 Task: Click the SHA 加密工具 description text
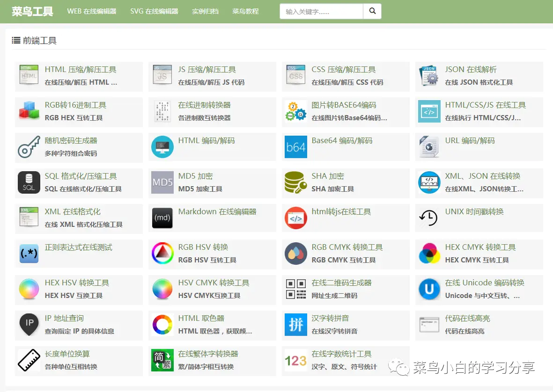point(332,189)
